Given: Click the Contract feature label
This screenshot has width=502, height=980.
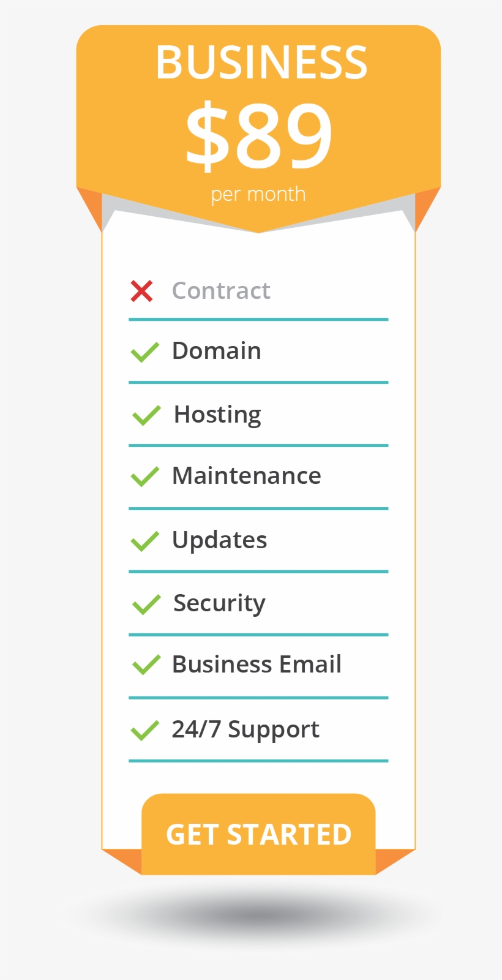Looking at the screenshot, I should pos(221,290).
